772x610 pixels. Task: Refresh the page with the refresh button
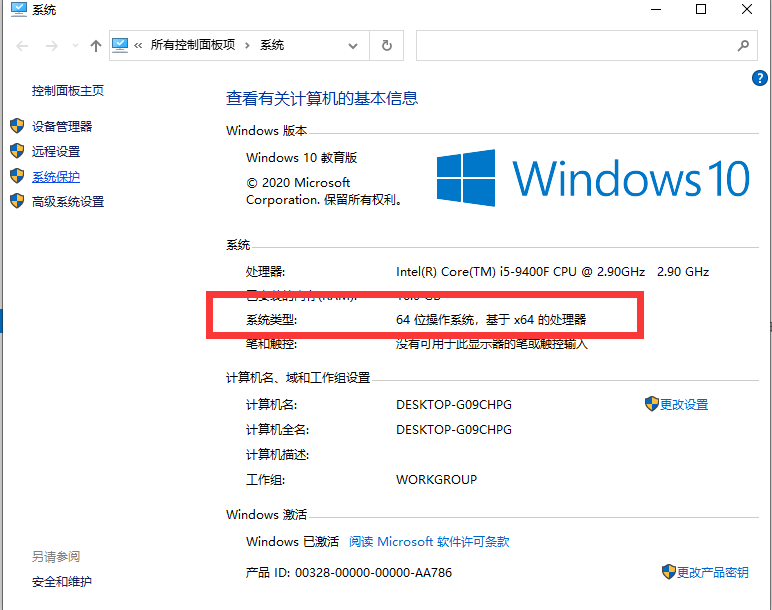click(387, 45)
